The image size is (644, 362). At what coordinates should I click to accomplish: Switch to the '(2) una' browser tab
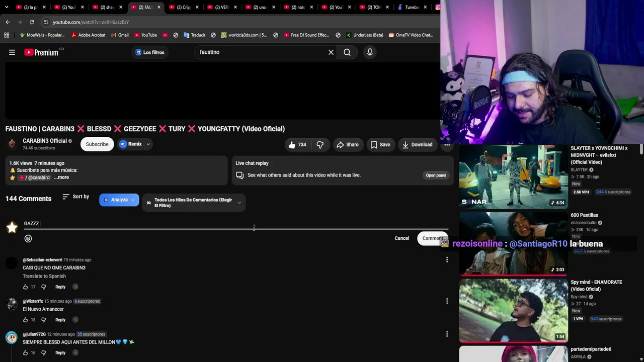tap(260, 7)
